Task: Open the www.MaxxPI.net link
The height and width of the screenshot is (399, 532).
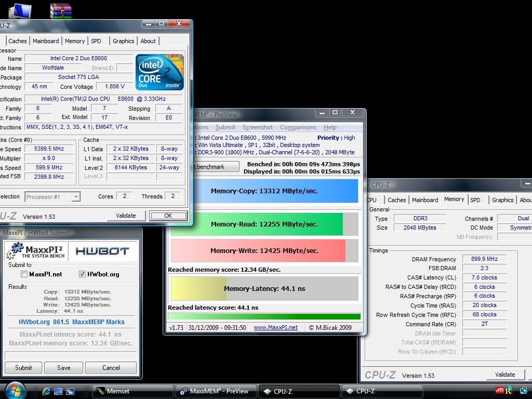Action: click(x=275, y=327)
